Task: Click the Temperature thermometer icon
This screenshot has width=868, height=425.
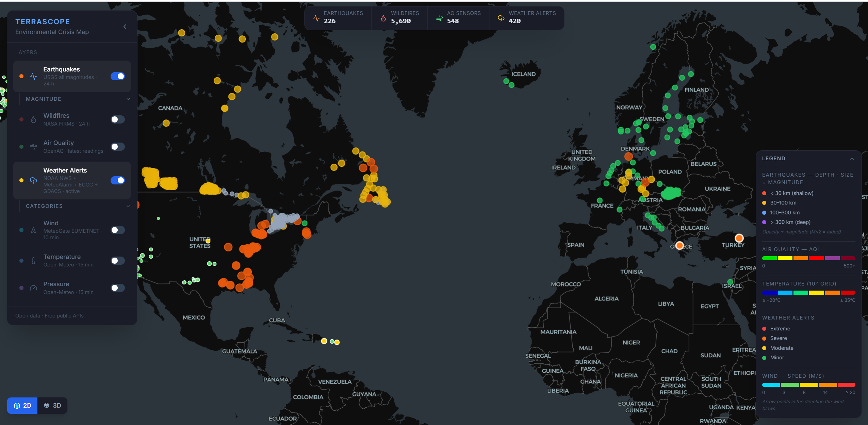Action: coord(33,260)
